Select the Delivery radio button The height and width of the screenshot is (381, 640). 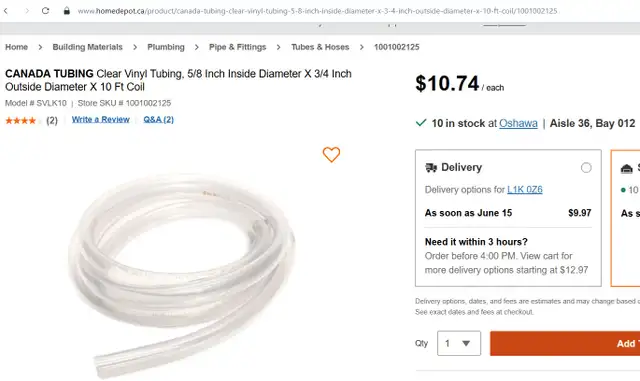pos(586,167)
